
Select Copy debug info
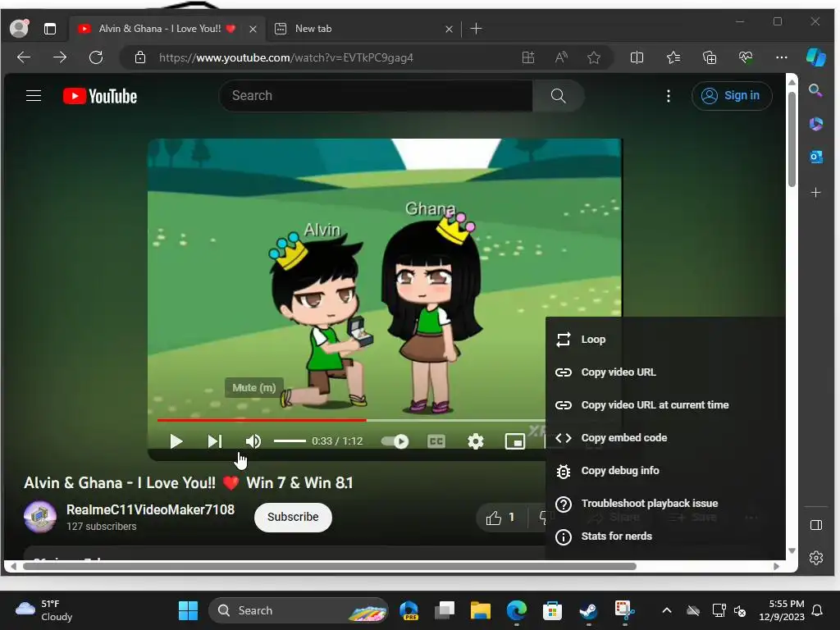[665, 471]
